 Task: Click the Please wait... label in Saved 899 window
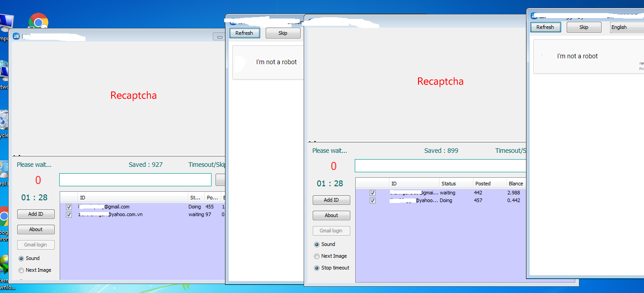tap(329, 151)
